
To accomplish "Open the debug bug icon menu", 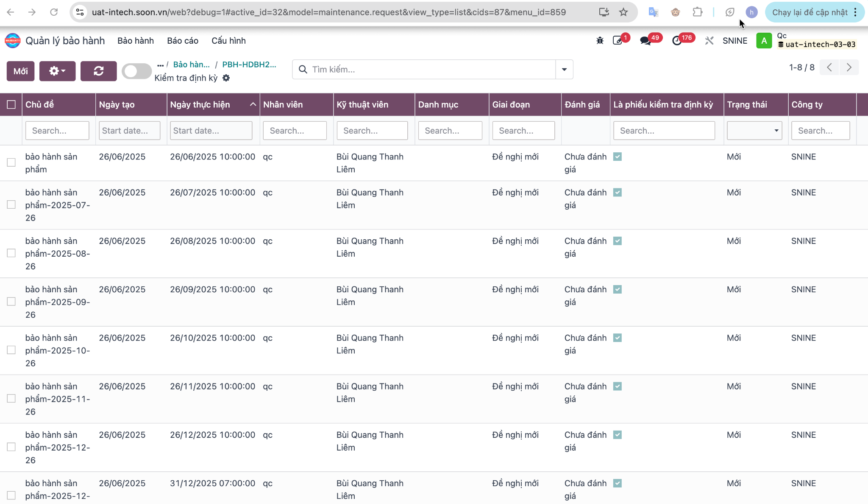I will click(x=600, y=41).
